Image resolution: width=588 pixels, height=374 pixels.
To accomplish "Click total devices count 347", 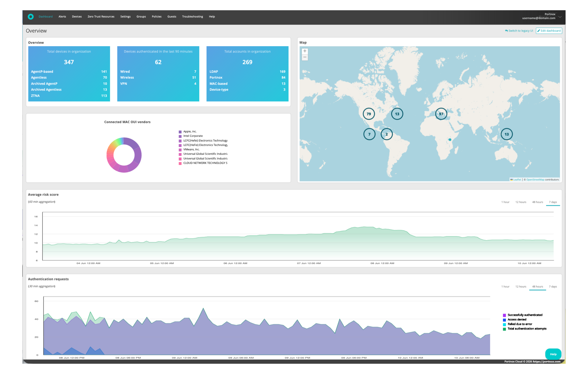I will pos(69,62).
